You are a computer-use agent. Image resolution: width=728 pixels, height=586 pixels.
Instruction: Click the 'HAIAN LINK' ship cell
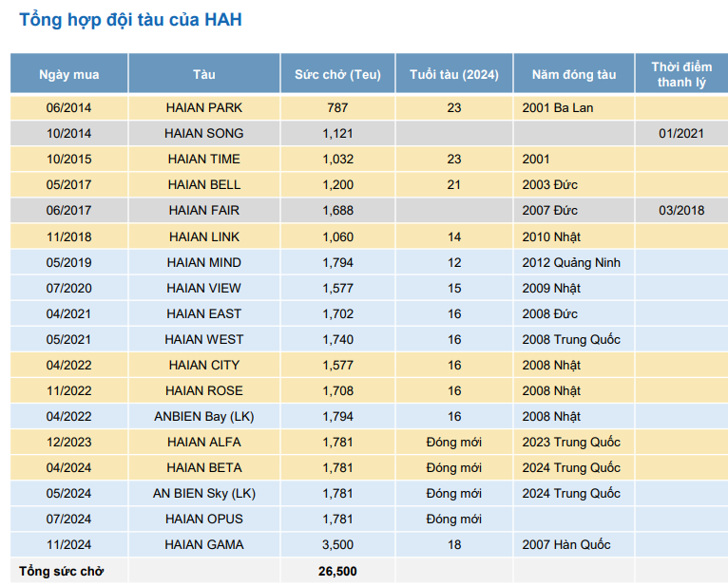point(204,236)
